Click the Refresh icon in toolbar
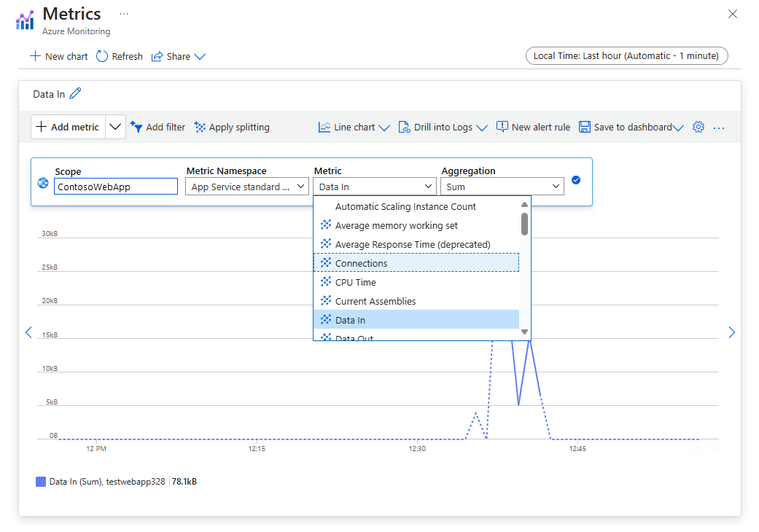759x532 pixels. [102, 56]
